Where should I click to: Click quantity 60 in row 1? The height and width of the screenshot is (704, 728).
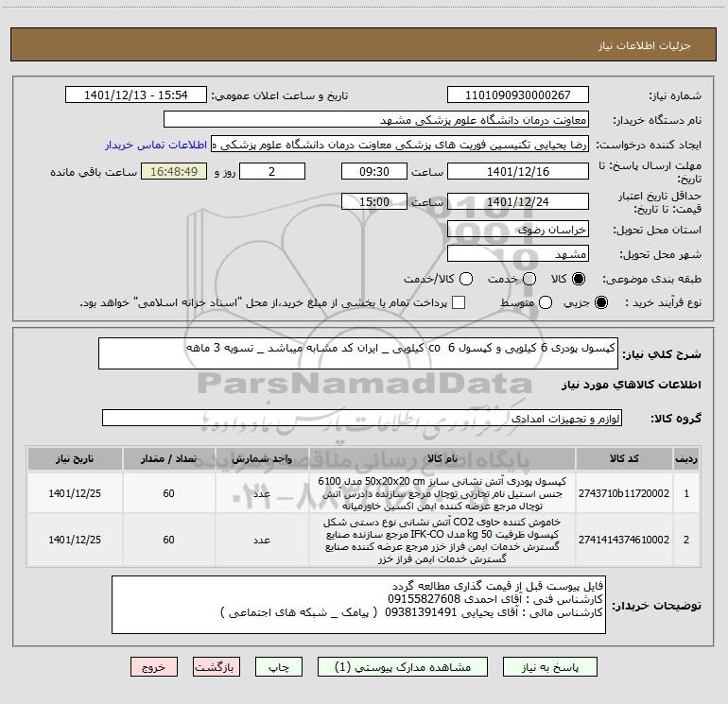168,493
